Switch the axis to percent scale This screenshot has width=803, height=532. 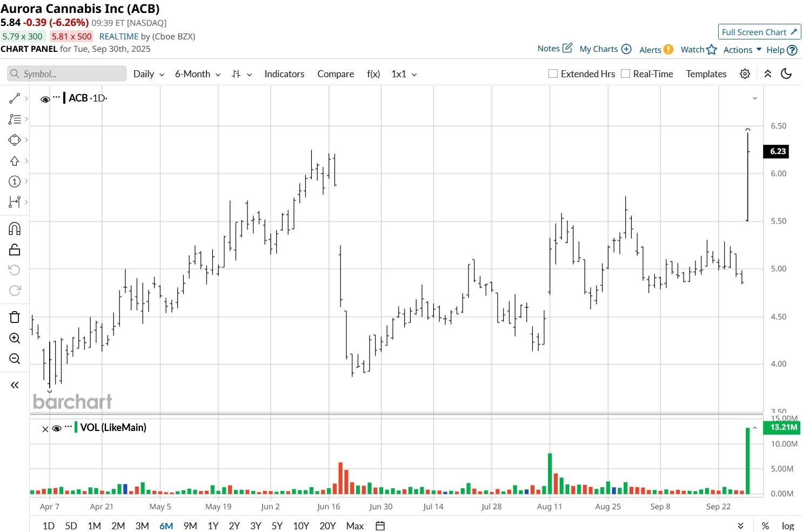(x=765, y=526)
